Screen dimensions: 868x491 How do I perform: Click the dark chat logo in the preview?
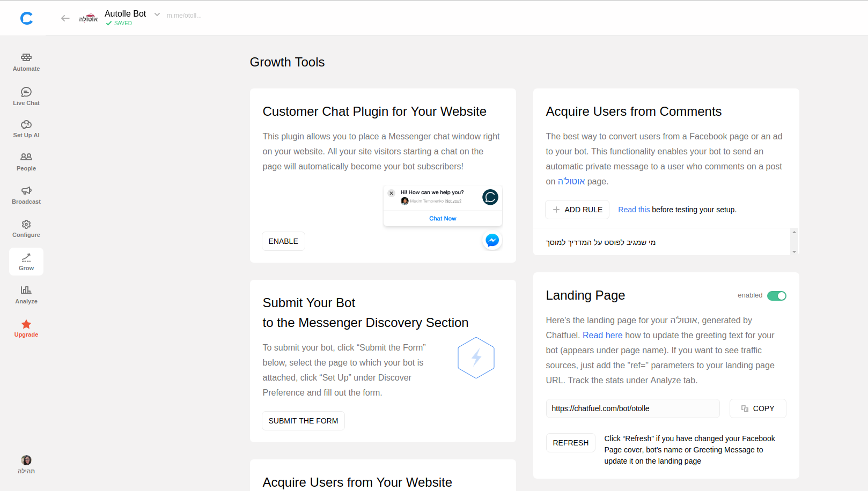coord(490,197)
